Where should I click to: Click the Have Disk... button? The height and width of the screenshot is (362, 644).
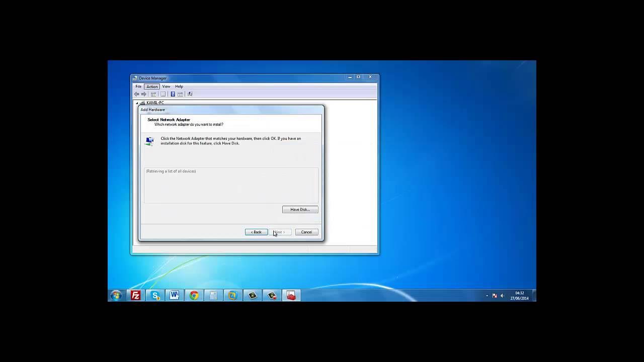coord(300,209)
